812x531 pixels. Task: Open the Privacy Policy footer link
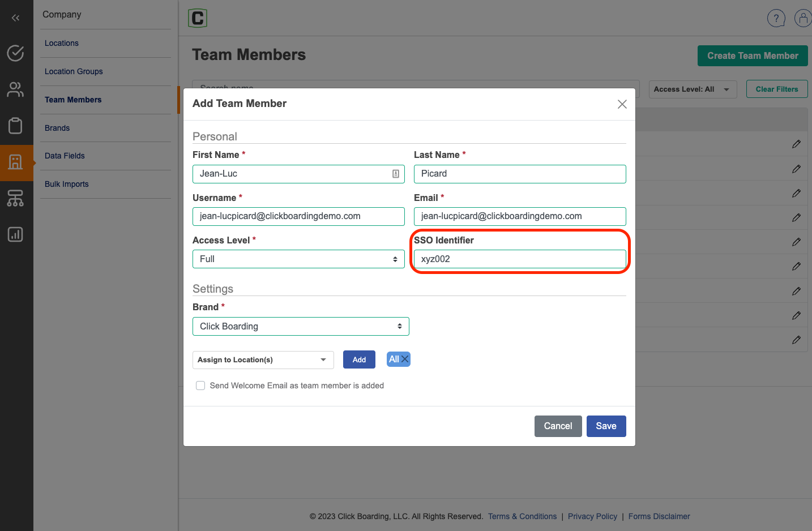pos(592,516)
